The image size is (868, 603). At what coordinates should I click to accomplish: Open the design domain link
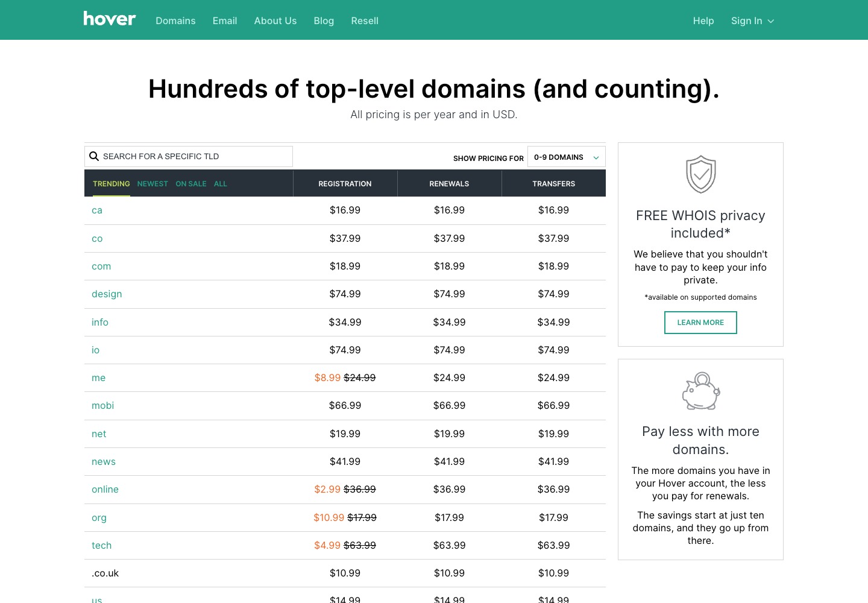coord(107,294)
